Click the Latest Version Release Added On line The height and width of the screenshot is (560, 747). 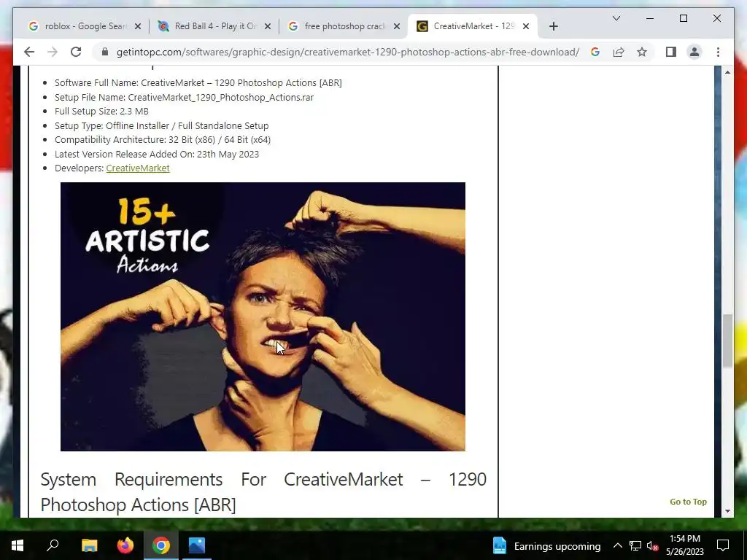157,155
